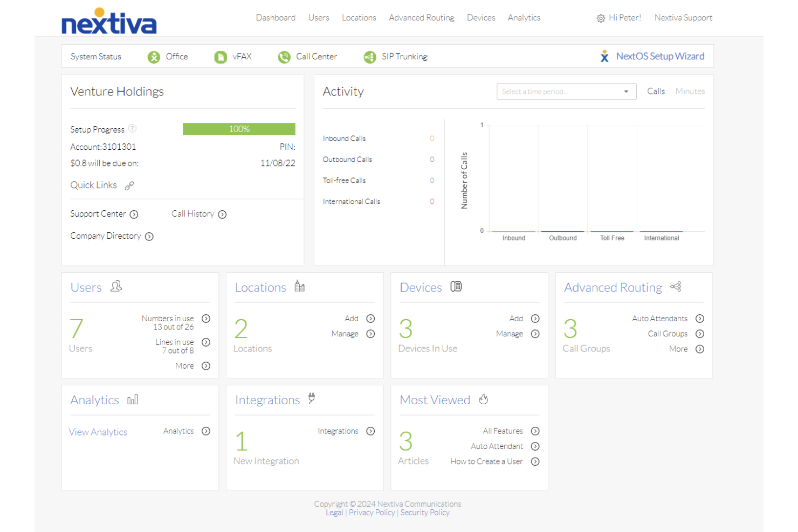
Task: Click the Call Center status icon
Action: (284, 57)
